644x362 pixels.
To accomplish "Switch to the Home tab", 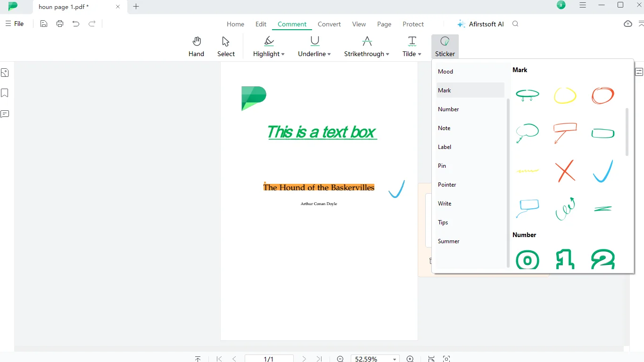I will [x=235, y=24].
